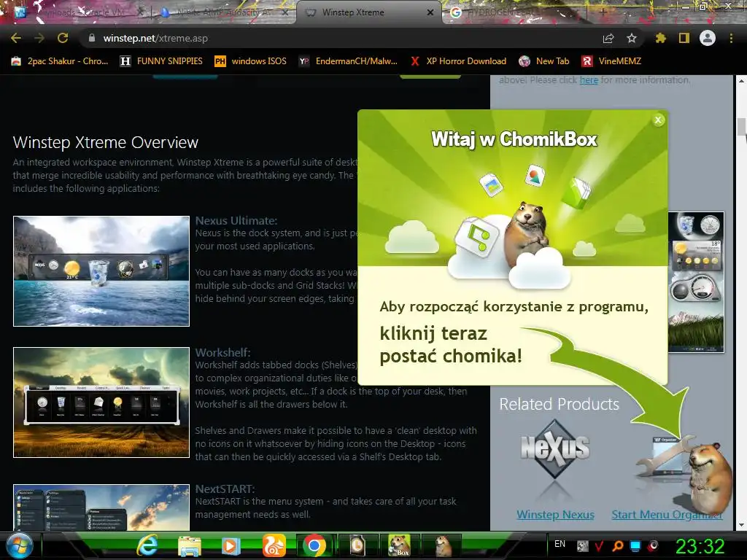Launch Internet Explorer from taskbar
Viewport: 747px width, 560px height.
click(148, 545)
